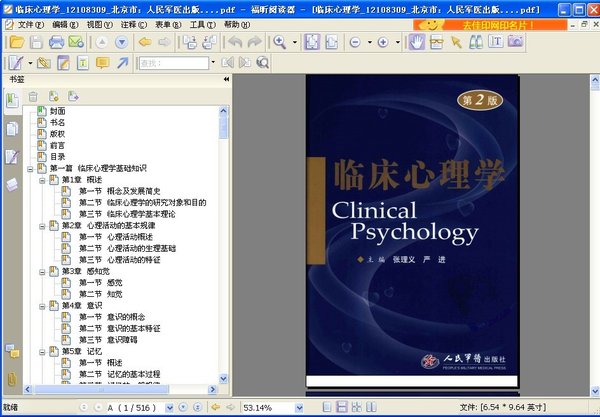
Task: Open the Pages panel in left sidebar
Action: tap(12, 129)
